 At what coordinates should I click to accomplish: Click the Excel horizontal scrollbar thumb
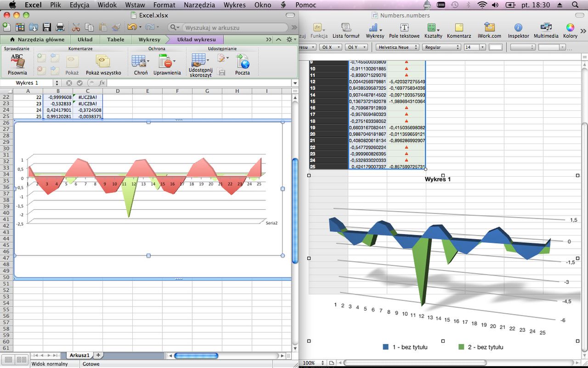tap(196, 356)
